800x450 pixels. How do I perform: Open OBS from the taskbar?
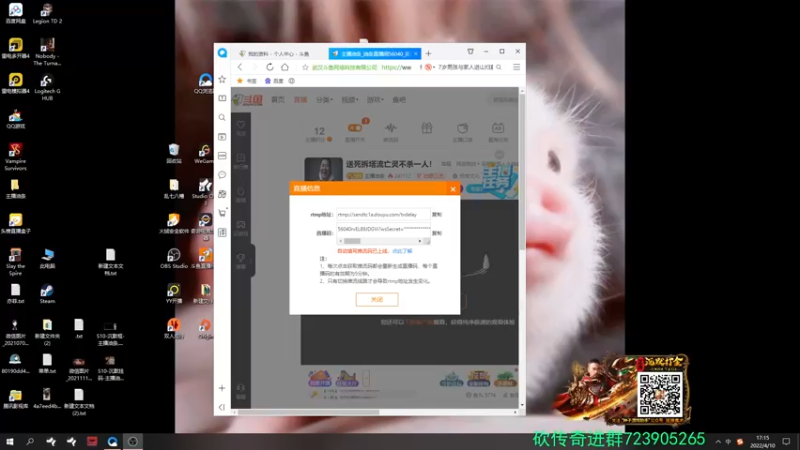pos(133,441)
